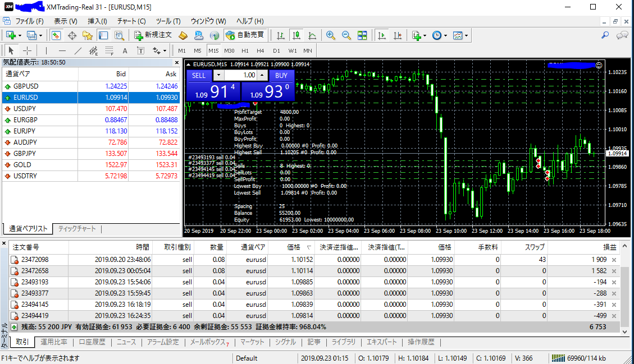Toggle the Terminal panel icon
Screen dimensions: 634x364
[x=103, y=35]
